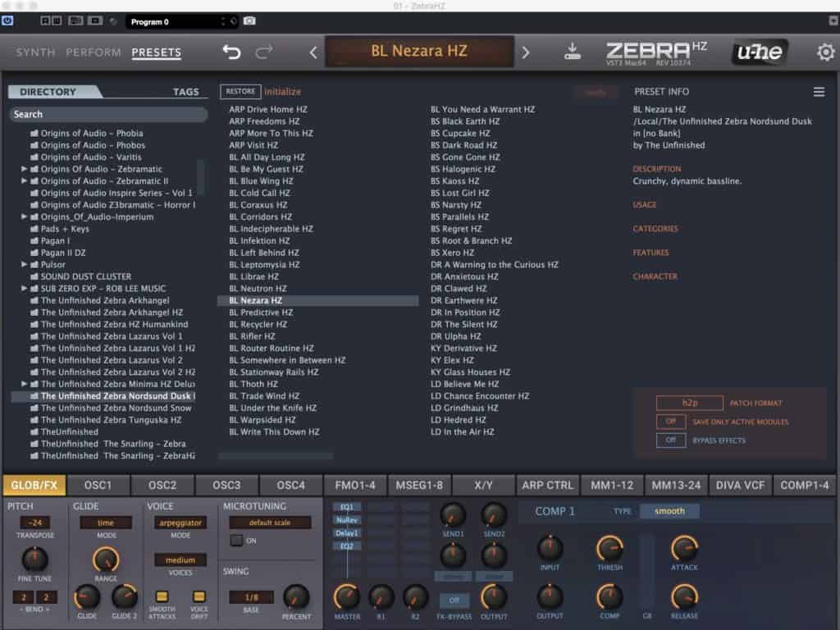Click the snapshot camera icon in host toolbar
The image size is (840, 630).
(249, 21)
